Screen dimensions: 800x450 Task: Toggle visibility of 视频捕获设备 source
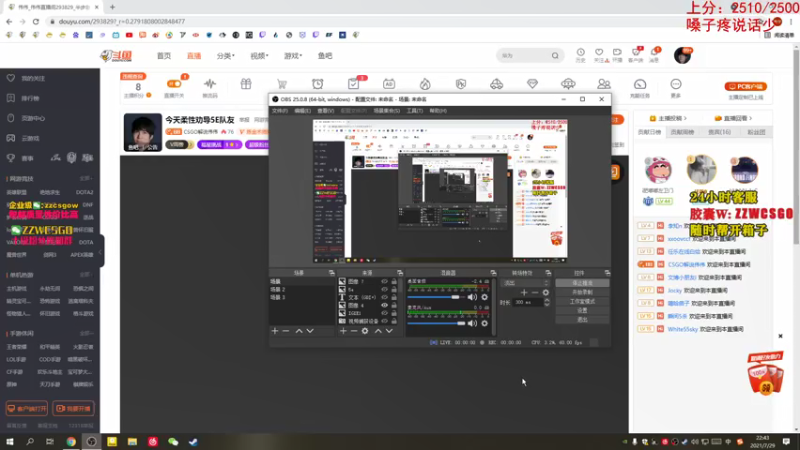coord(384,321)
